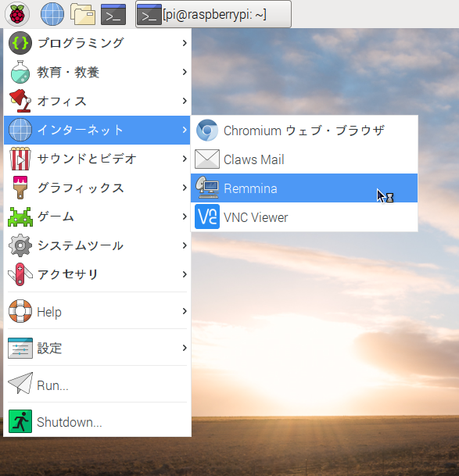Open the システムツール menu category
459x476 pixels.
click(x=97, y=245)
